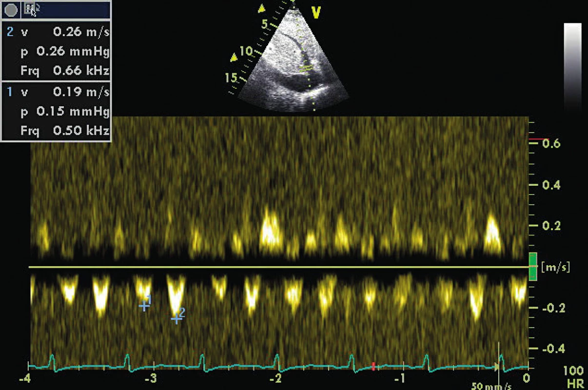Click the 50 mm/s sweep speed label
588x390 pixels.
pyautogui.click(x=491, y=386)
